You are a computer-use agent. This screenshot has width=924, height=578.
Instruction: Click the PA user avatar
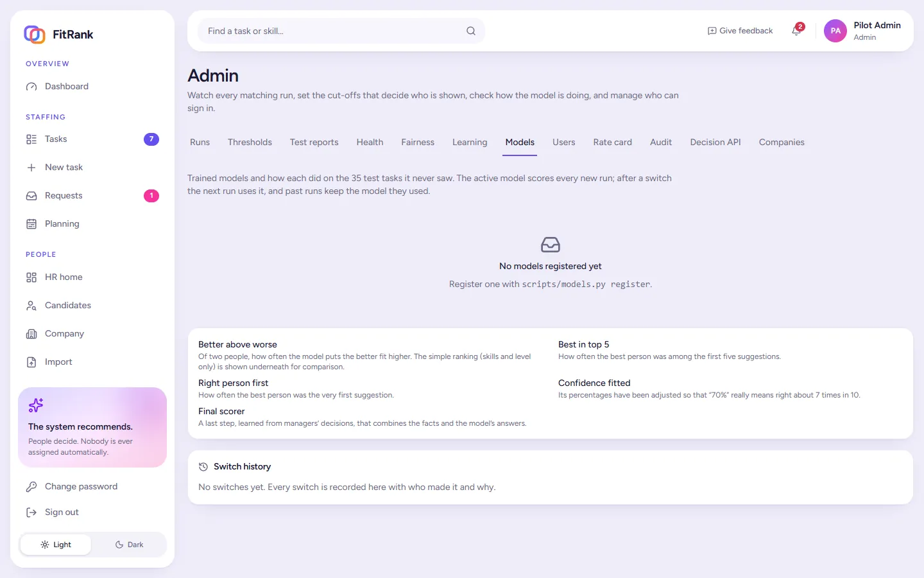coord(835,31)
